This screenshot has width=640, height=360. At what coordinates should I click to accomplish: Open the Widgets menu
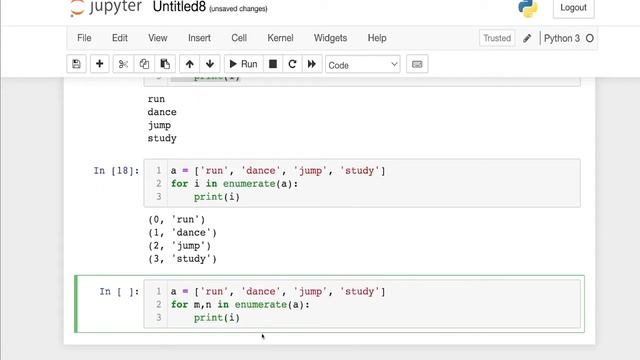[x=330, y=38]
